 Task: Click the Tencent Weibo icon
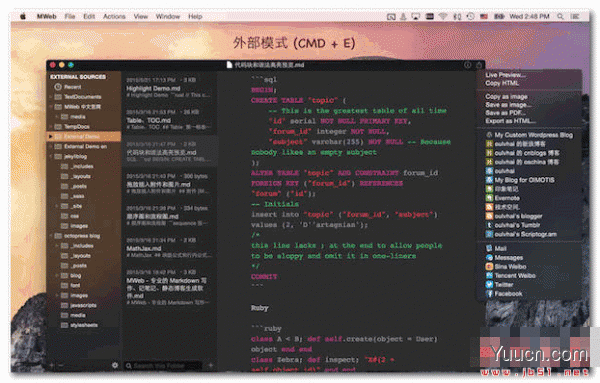[489, 275]
